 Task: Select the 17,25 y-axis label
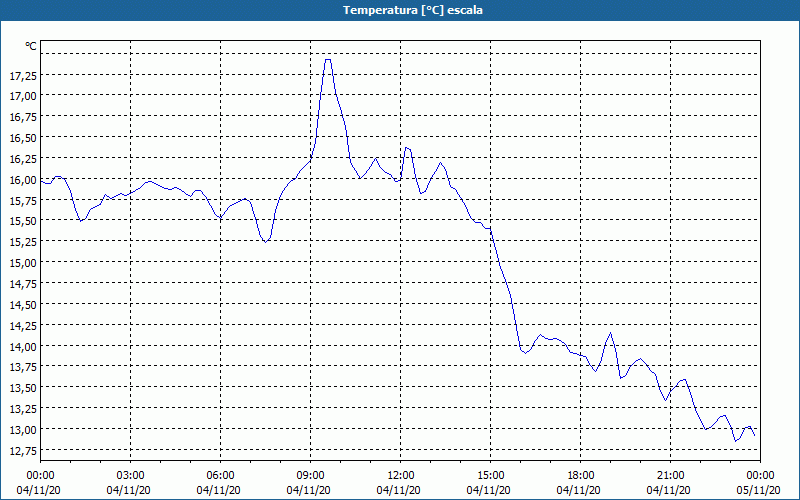click(22, 75)
